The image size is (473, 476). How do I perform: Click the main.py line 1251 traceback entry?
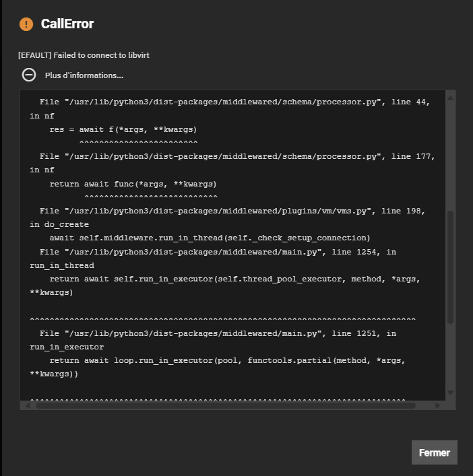[x=213, y=340]
